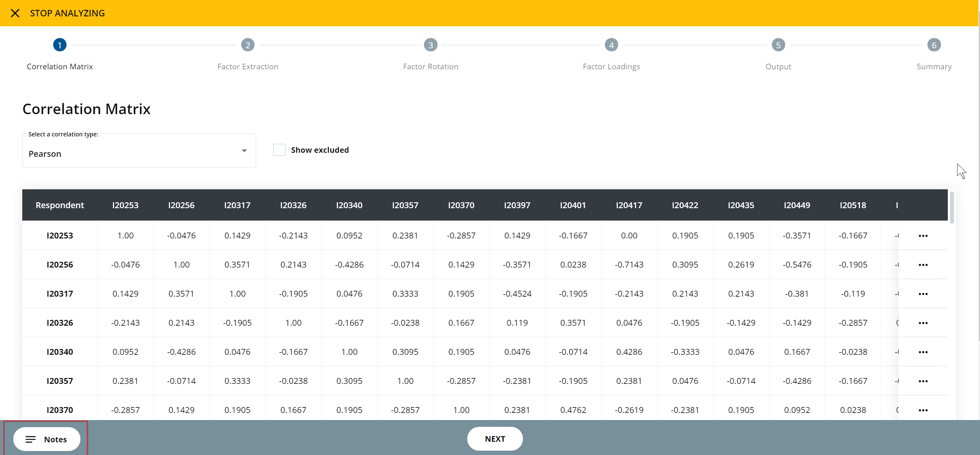This screenshot has height=455, width=980.
Task: Select the Output step label
Action: point(778,67)
